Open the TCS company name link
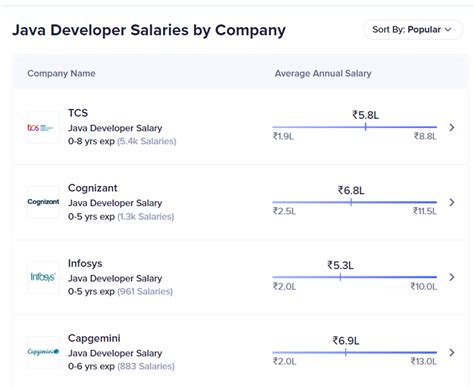 pos(78,113)
